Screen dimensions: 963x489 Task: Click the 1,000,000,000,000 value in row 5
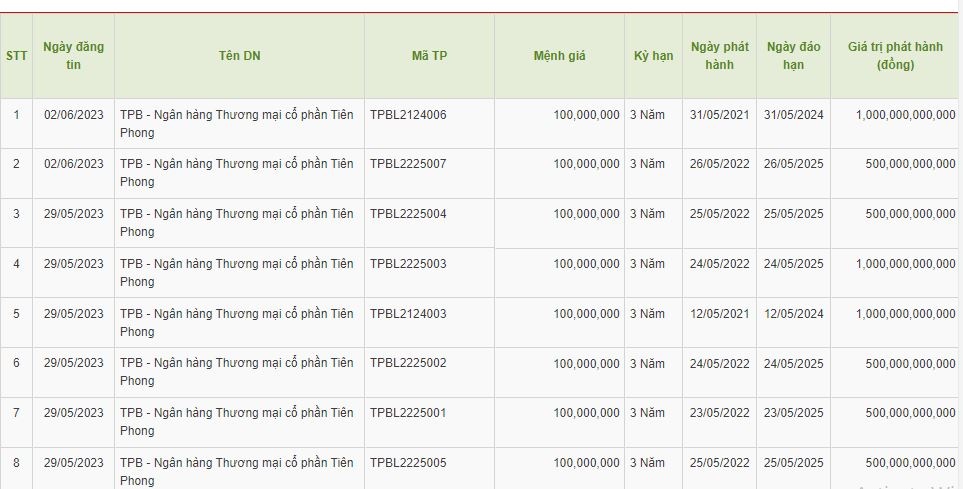[906, 313]
